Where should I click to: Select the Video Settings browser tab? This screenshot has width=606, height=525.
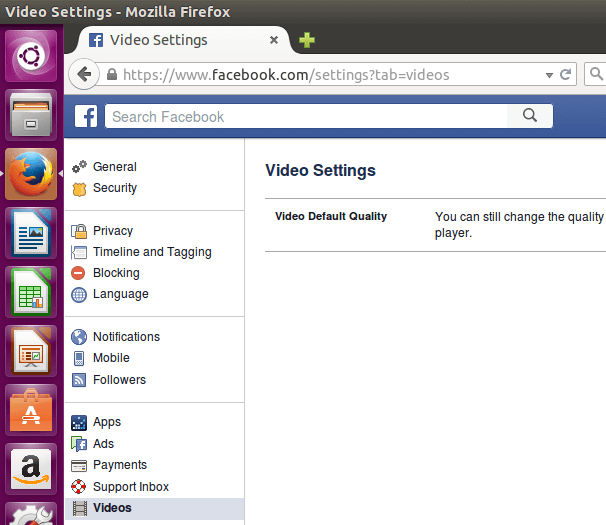pyautogui.click(x=183, y=40)
